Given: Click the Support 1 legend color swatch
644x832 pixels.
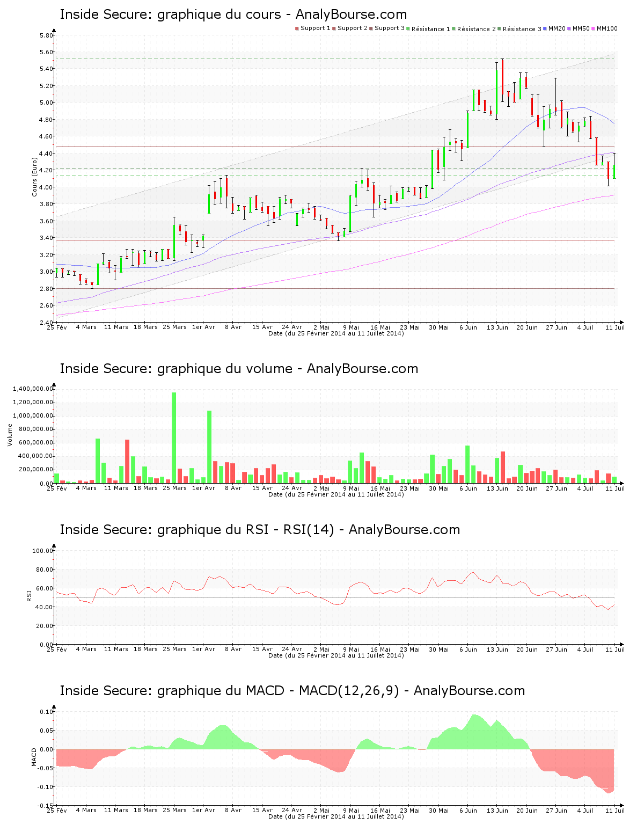Looking at the screenshot, I should pos(297,28).
